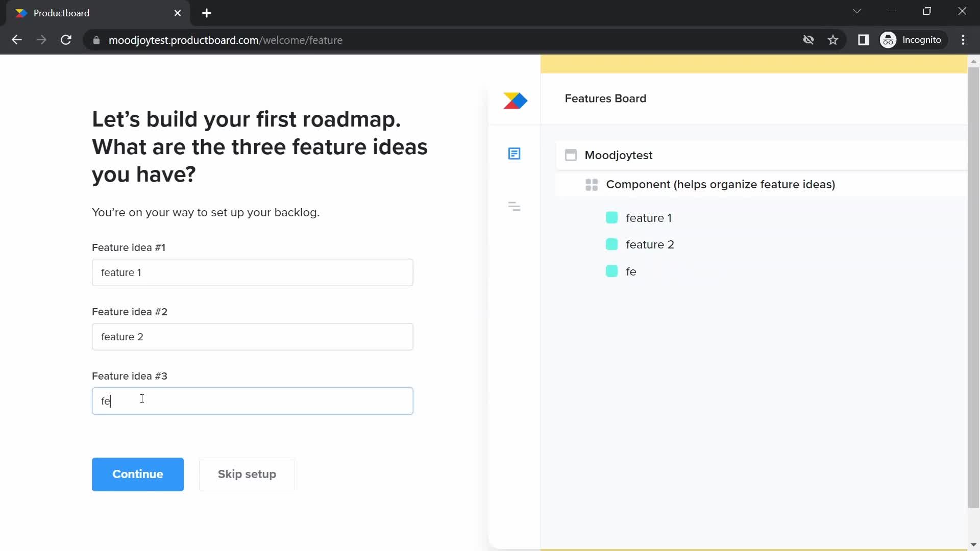This screenshot has height=551, width=980.
Task: Click 'You're on your way to set up your backlog.'
Action: (206, 212)
